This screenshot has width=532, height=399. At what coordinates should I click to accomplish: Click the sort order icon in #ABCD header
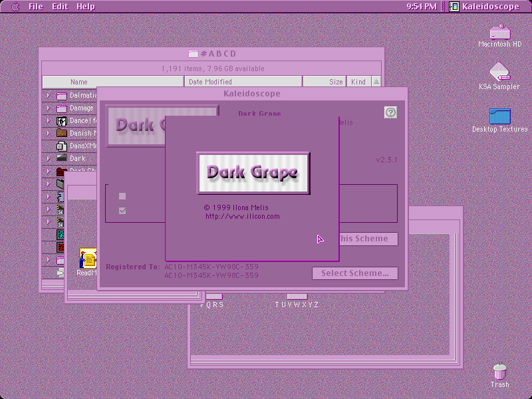pos(376,82)
